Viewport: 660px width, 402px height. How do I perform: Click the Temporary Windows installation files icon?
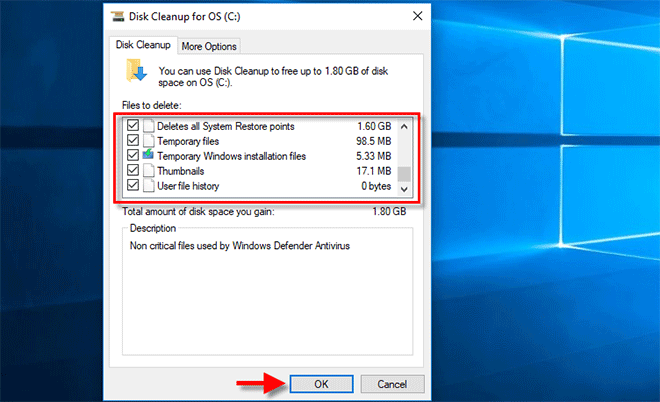click(x=148, y=155)
